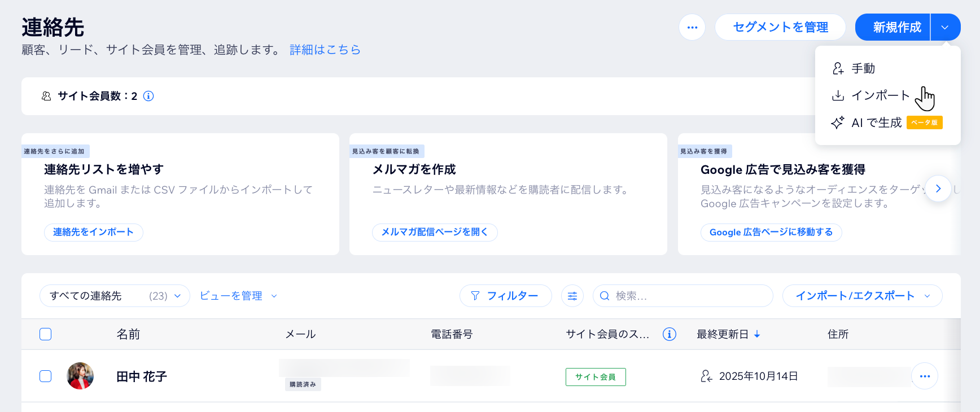Viewport: 980px width, 412px height.
Task: Collapse the 新規作成 dropdown arrow
Action: click(946, 27)
